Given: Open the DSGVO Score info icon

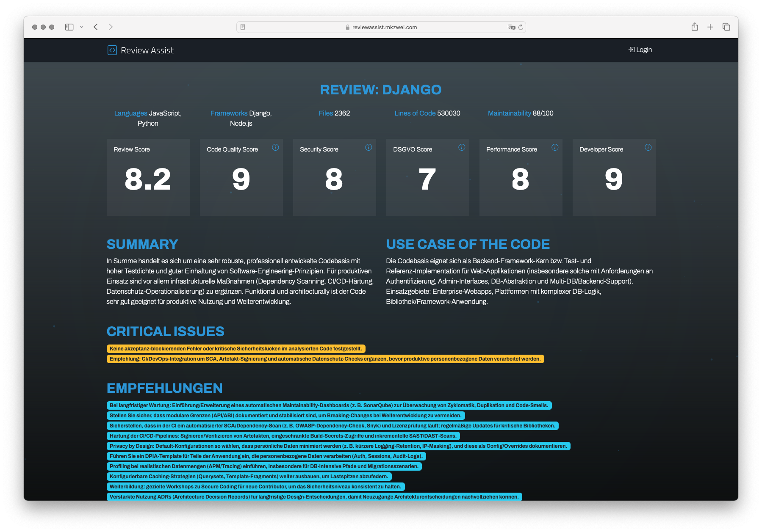Looking at the screenshot, I should pyautogui.click(x=462, y=147).
